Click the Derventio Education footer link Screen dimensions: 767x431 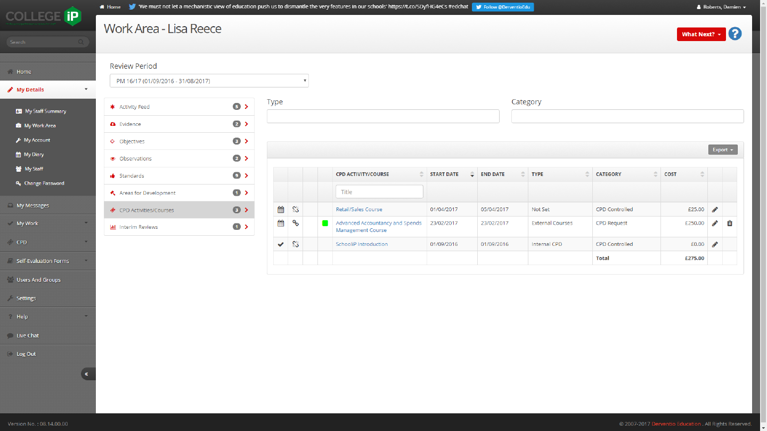676,424
